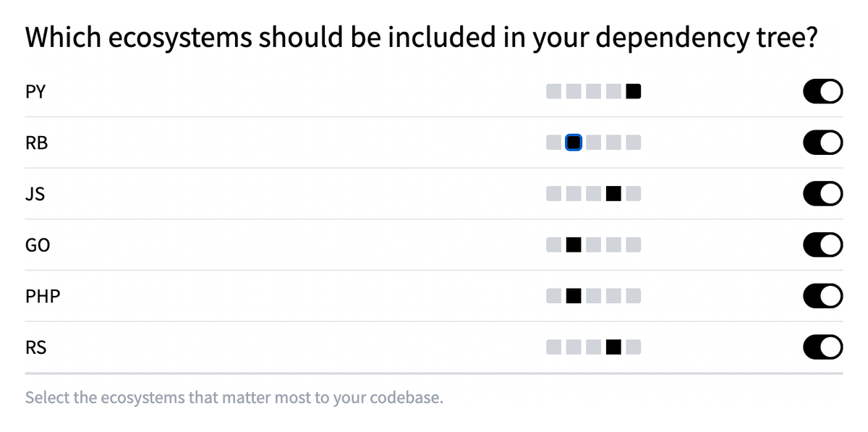Lower RS rating to the first square
This screenshot has width=868, height=432.
[x=553, y=347]
